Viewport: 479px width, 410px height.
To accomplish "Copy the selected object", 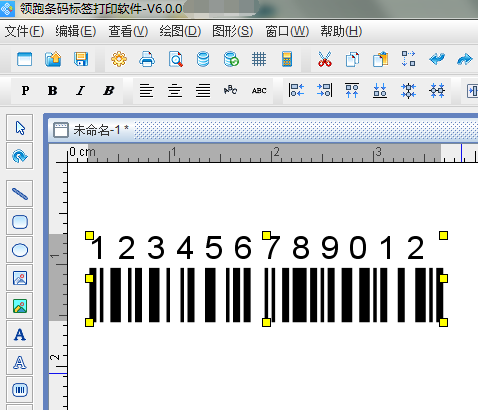I will [x=352, y=60].
